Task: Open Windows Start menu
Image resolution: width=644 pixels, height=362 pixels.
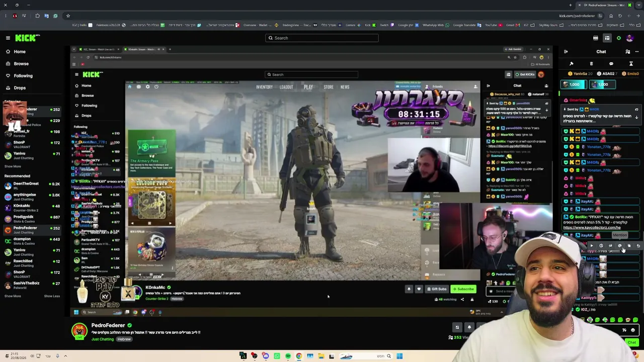Action: (399, 356)
